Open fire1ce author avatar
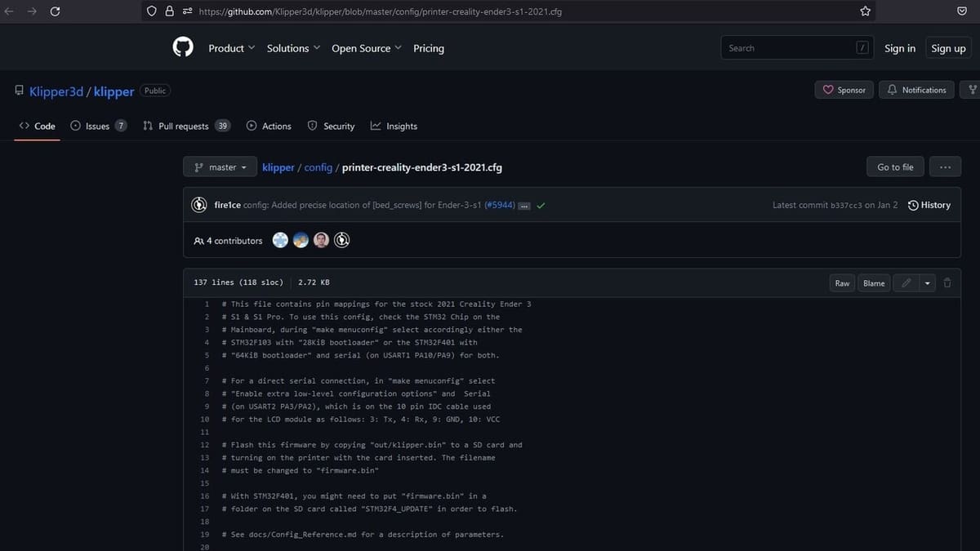 (198, 205)
